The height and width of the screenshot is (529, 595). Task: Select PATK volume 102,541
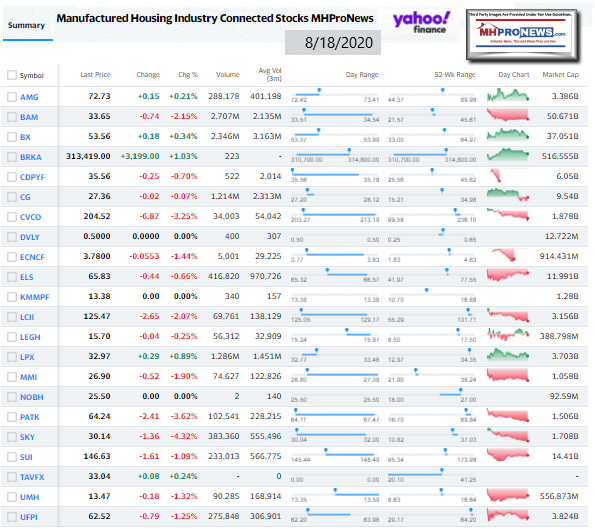pyautogui.click(x=224, y=416)
